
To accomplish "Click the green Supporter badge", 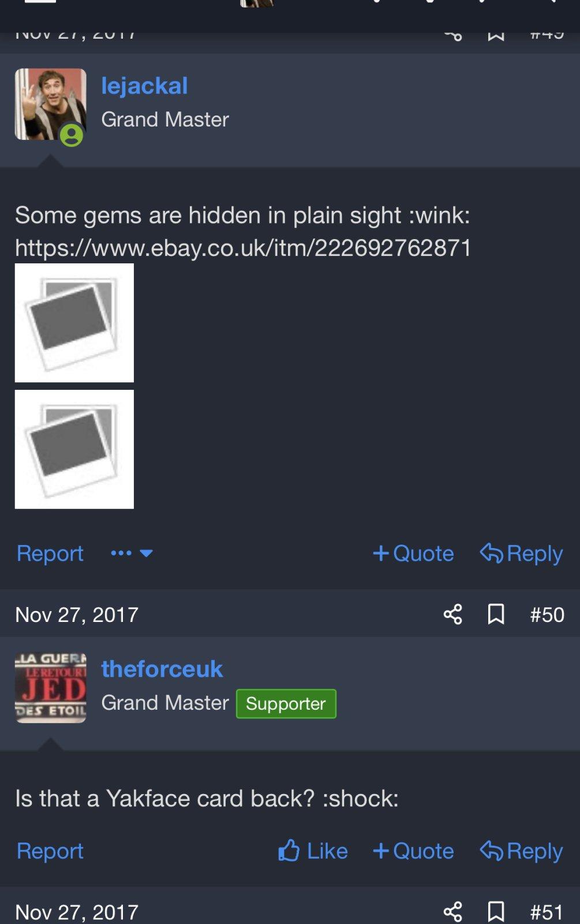I will pyautogui.click(x=286, y=703).
